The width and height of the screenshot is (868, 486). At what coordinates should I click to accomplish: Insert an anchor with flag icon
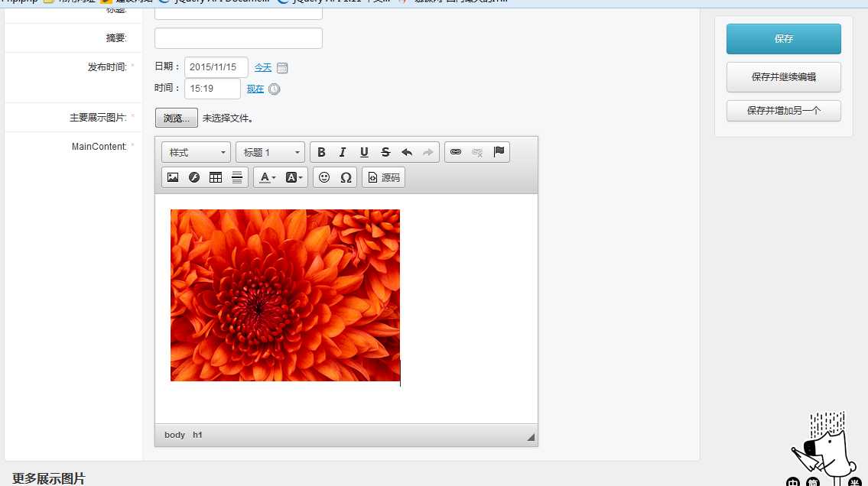pyautogui.click(x=499, y=152)
